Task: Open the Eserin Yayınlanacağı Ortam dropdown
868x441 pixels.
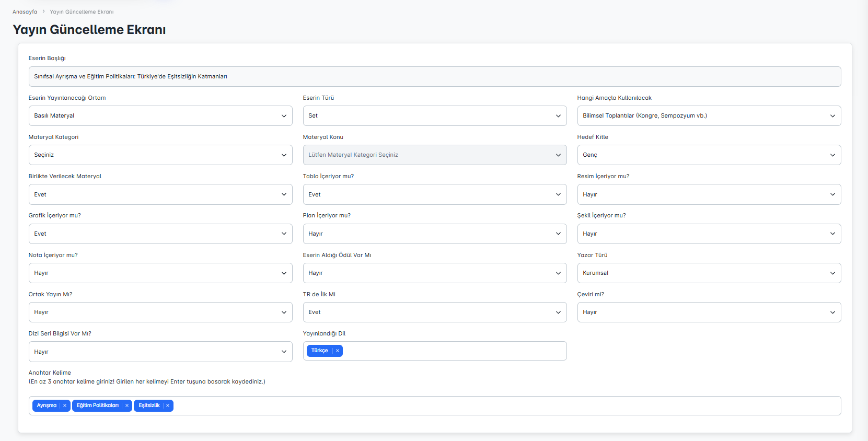Action: coord(160,116)
